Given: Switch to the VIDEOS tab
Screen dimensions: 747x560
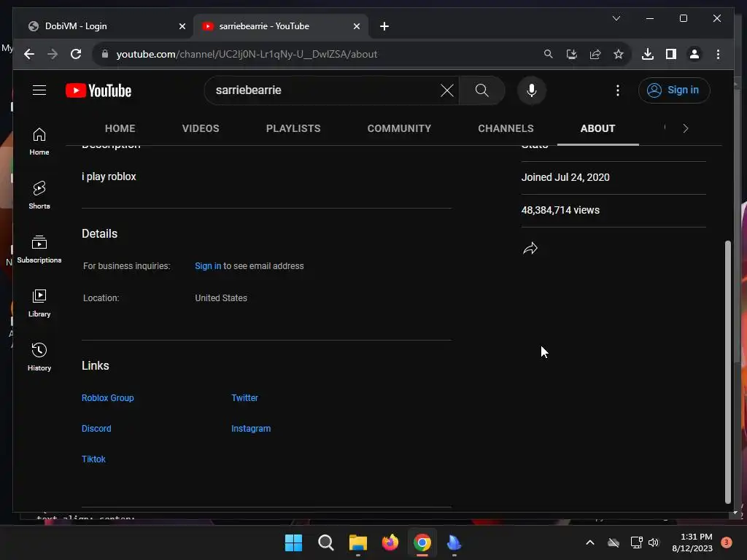Looking at the screenshot, I should click(201, 128).
